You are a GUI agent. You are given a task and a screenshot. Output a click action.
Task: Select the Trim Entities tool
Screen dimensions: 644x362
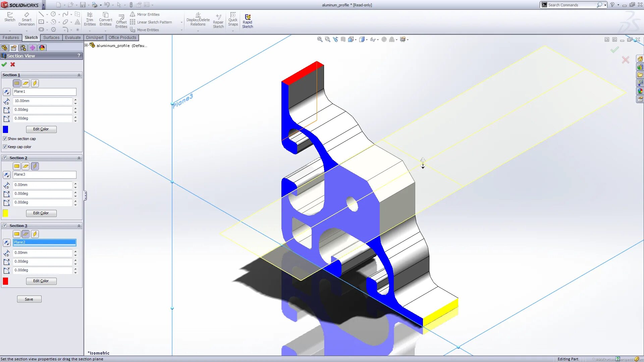pos(90,19)
